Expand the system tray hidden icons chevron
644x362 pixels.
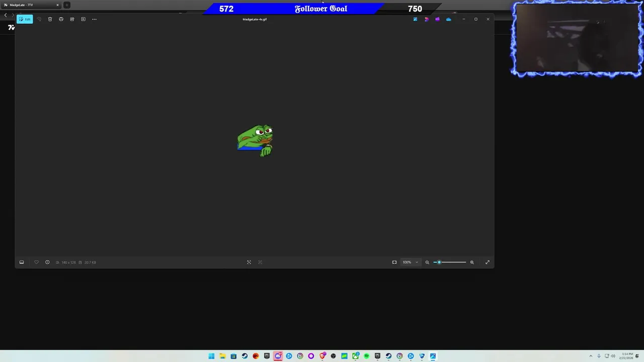[591, 356]
